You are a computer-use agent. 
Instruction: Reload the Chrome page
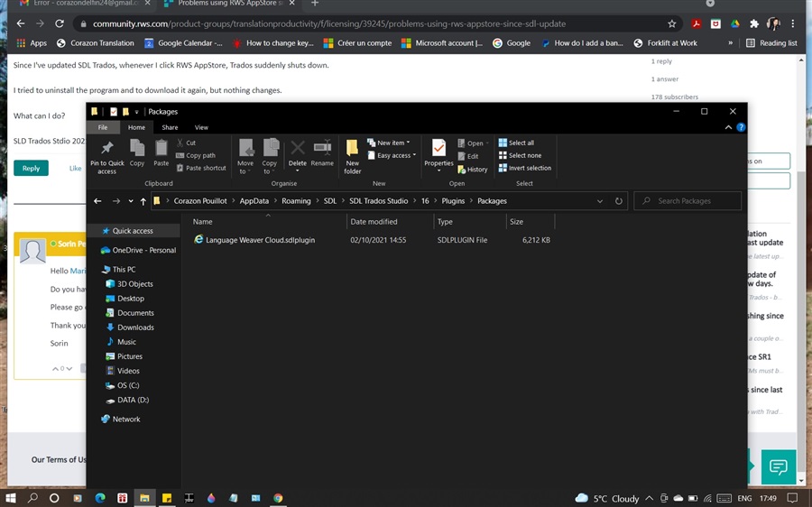click(x=60, y=23)
